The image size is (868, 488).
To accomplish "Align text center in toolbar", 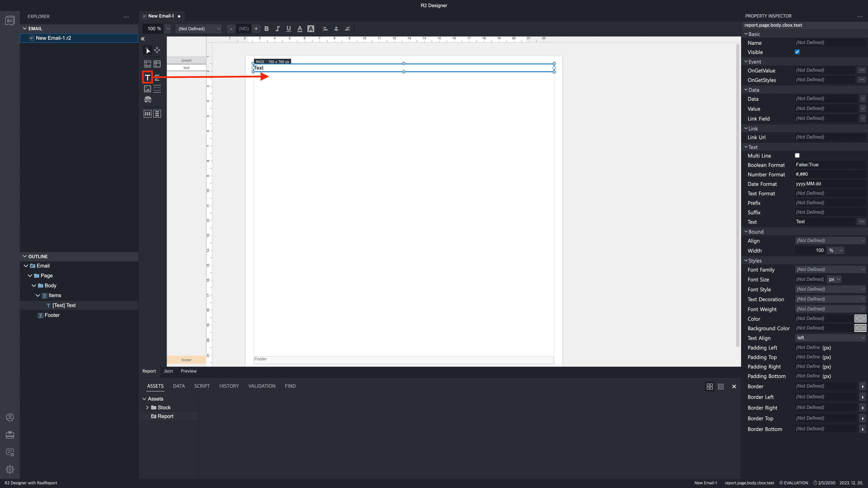I will click(x=336, y=29).
